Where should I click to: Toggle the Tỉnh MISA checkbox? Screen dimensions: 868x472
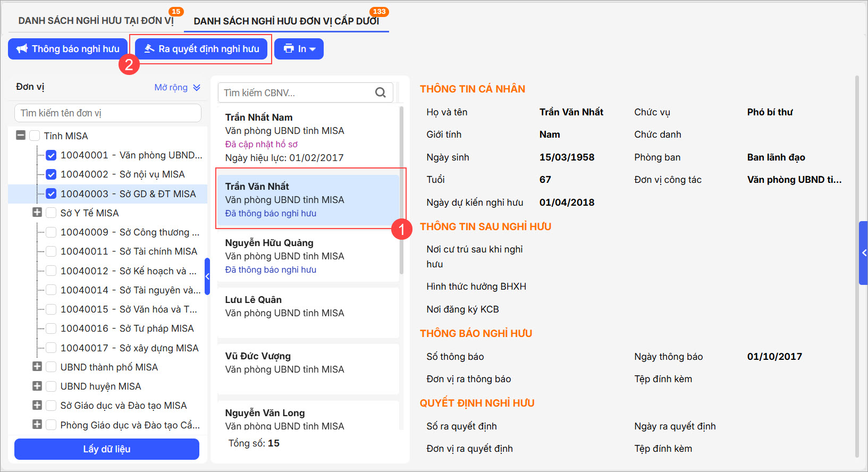35,136
